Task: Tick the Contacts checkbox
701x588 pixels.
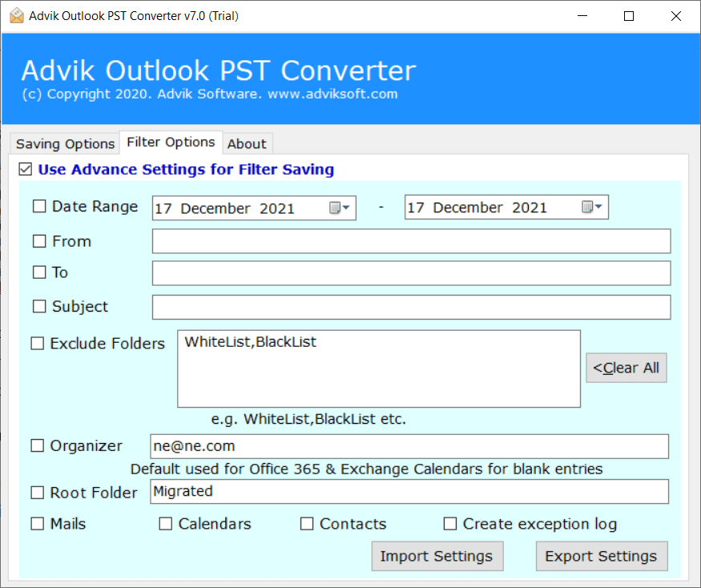Action: [307, 524]
